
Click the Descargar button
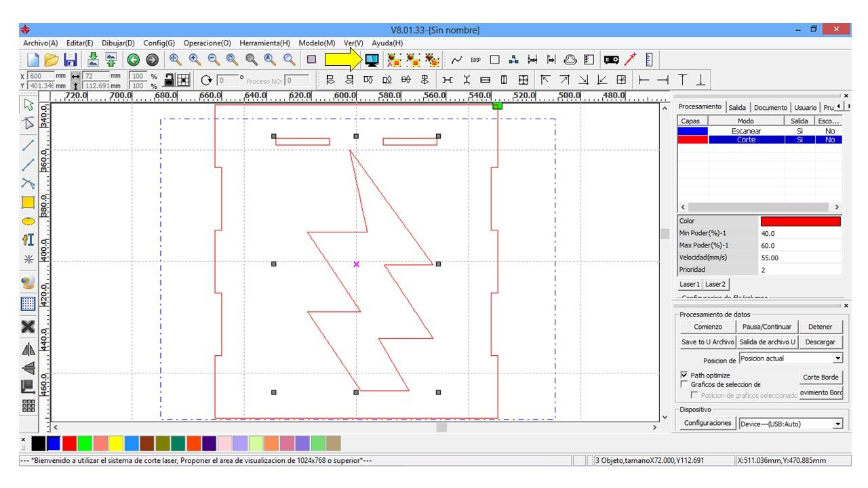(x=821, y=342)
